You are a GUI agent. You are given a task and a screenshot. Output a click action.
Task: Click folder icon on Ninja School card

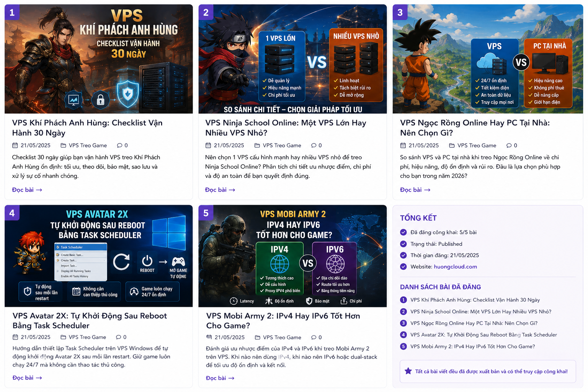coord(257,145)
